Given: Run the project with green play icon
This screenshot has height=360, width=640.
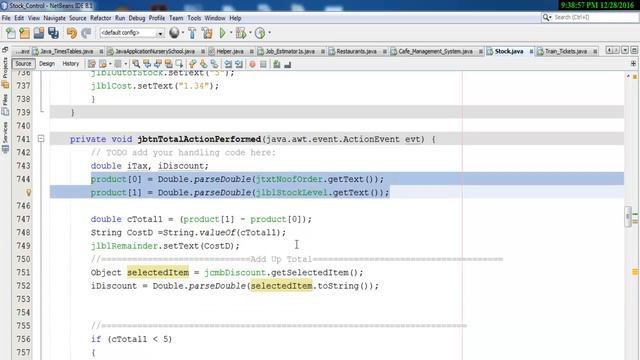Looking at the screenshot, I should click(x=222, y=33).
